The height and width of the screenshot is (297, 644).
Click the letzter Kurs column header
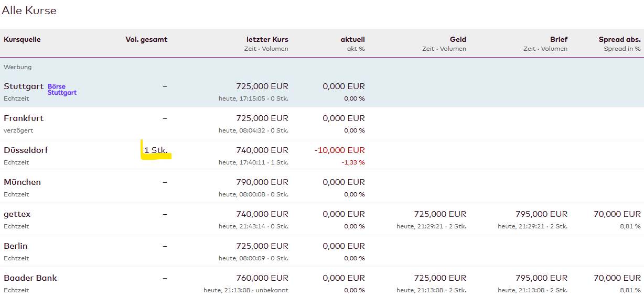(267, 40)
